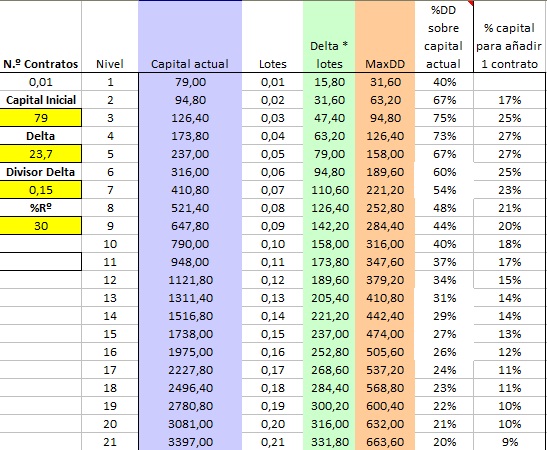Select % capital cell 18% in level 10 row
The width and height of the screenshot is (547, 450).
(x=509, y=244)
